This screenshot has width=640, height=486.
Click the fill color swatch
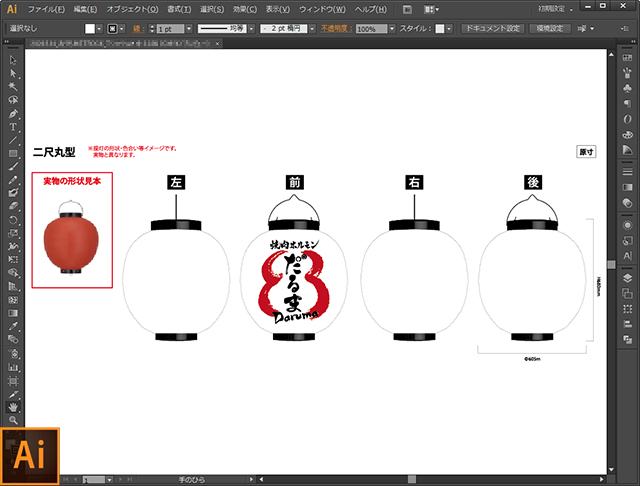90,29
